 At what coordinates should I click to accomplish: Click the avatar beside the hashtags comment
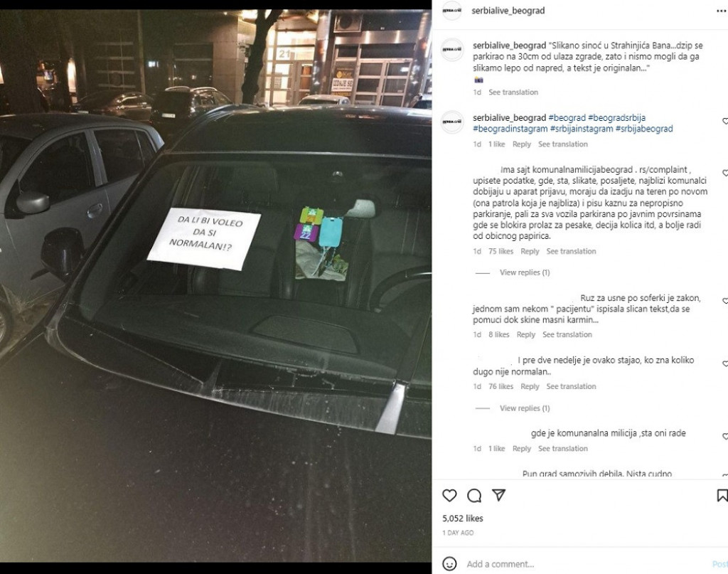click(451, 122)
